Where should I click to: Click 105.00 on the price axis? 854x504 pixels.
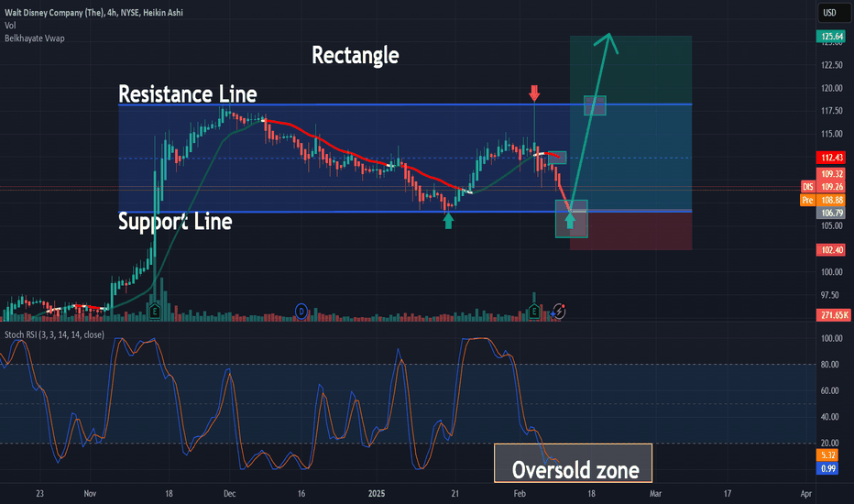point(832,226)
